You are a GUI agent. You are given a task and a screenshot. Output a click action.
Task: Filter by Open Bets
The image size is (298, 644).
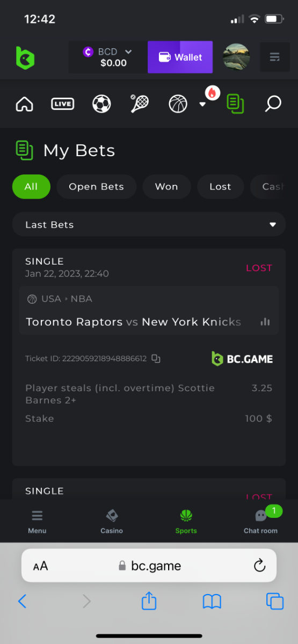point(97,187)
